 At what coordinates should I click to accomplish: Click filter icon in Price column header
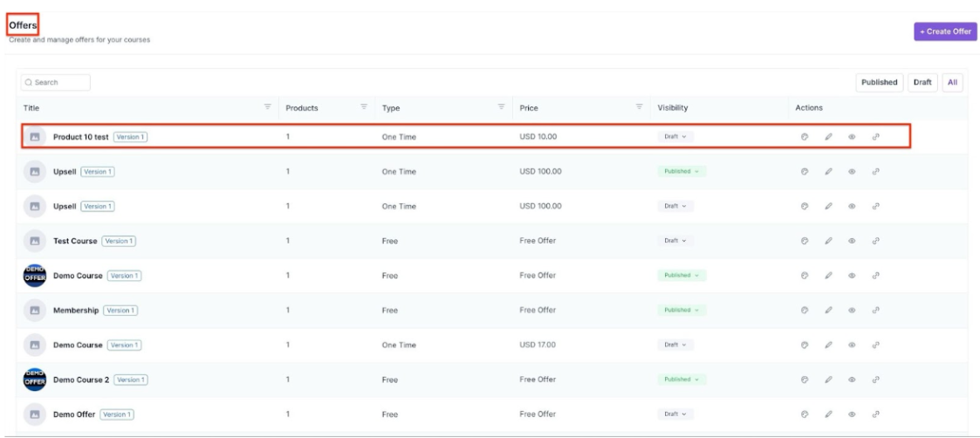click(640, 107)
